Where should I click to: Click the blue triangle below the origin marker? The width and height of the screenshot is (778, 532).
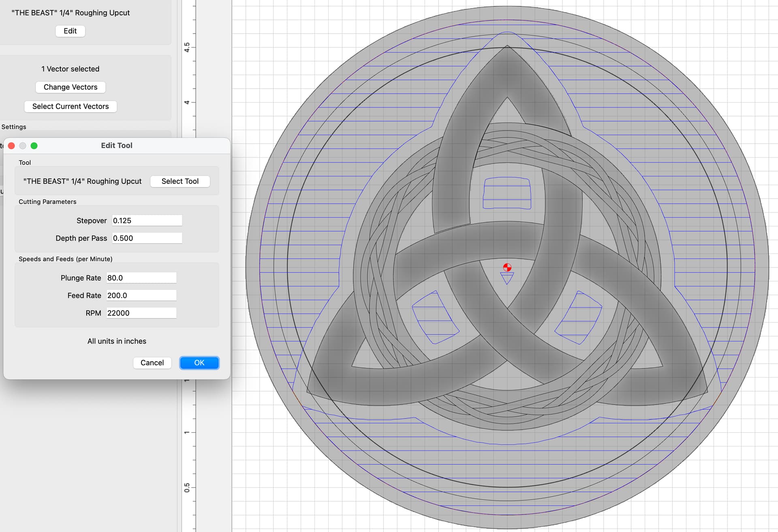click(x=507, y=278)
